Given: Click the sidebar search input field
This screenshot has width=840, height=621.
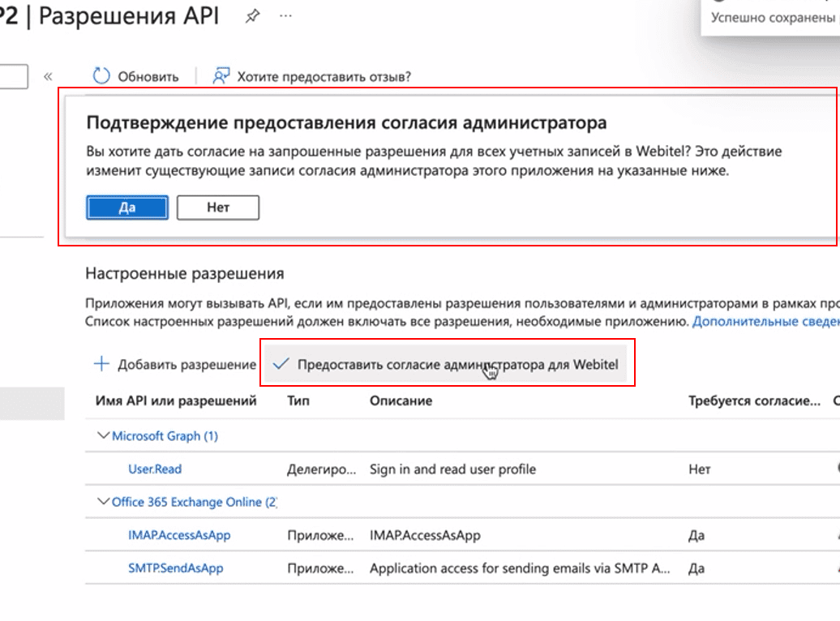Looking at the screenshot, I should 14,77.
